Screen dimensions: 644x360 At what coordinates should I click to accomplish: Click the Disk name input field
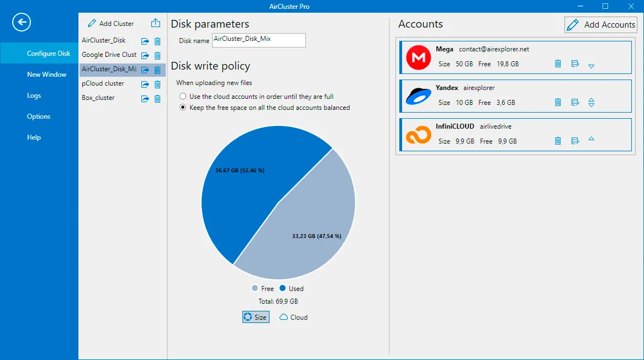coord(258,40)
